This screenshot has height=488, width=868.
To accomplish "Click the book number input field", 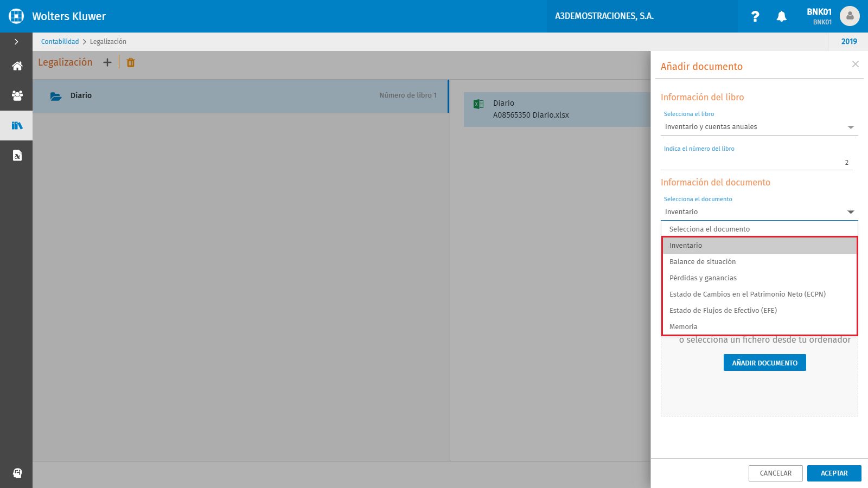I will click(x=757, y=163).
